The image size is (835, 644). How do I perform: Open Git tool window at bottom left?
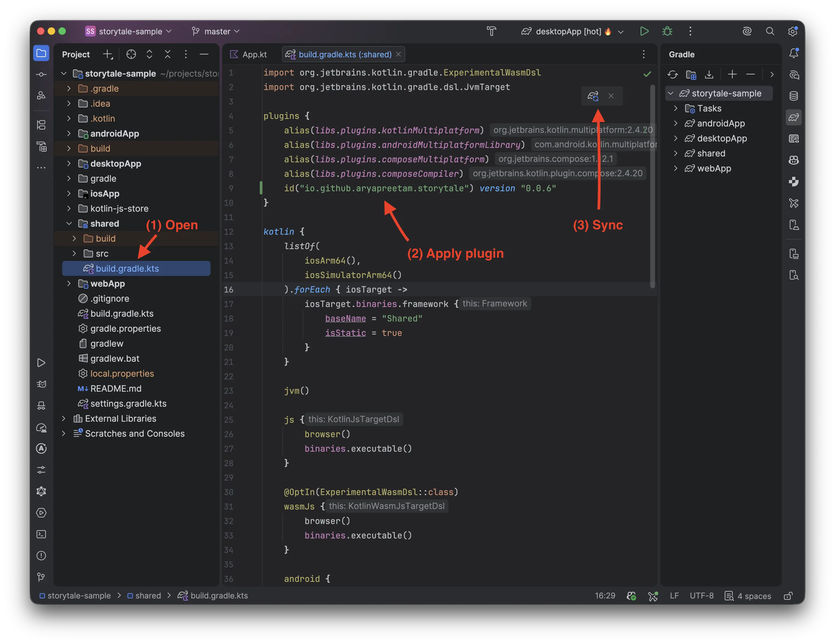pos(41,577)
